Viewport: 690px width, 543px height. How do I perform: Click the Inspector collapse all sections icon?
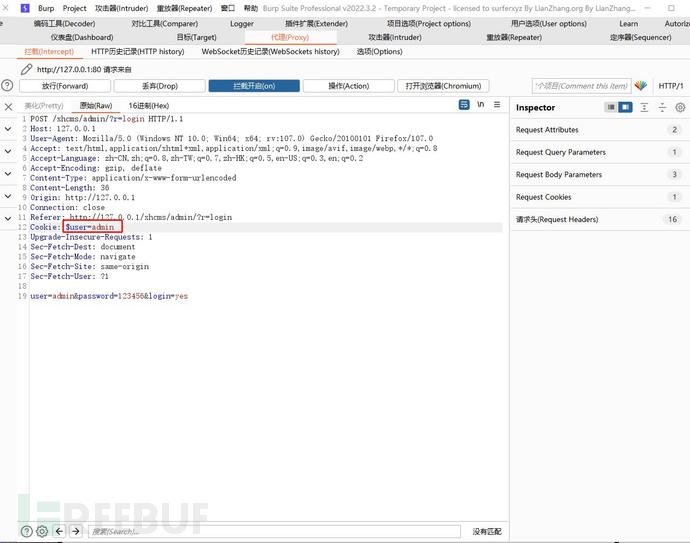[662, 107]
